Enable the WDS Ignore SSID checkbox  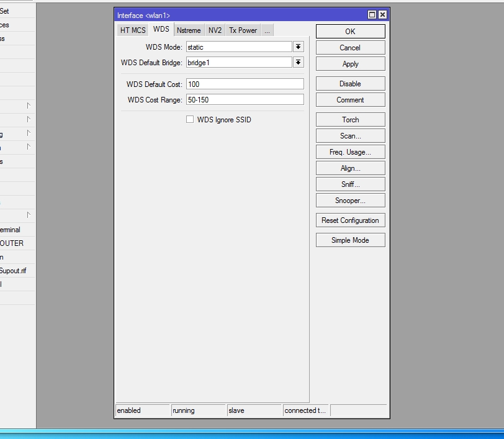(190, 119)
